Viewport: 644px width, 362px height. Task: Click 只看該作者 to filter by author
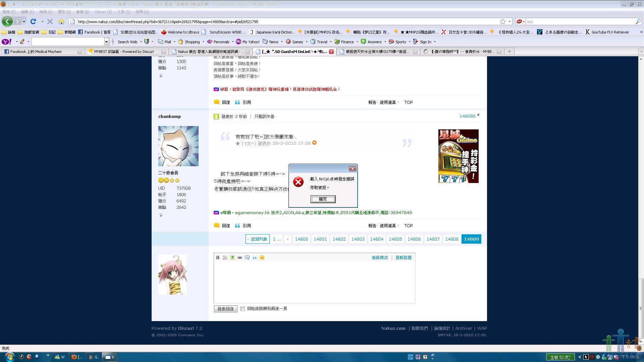264,116
